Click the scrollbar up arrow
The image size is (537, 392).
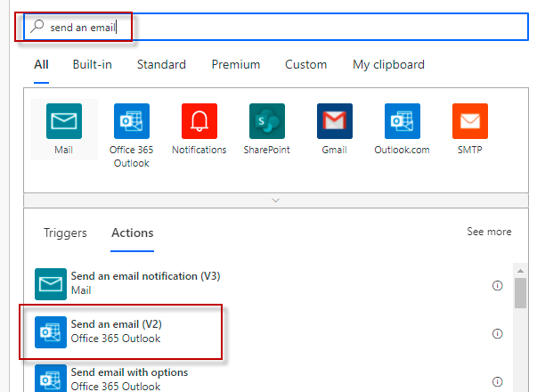(521, 271)
